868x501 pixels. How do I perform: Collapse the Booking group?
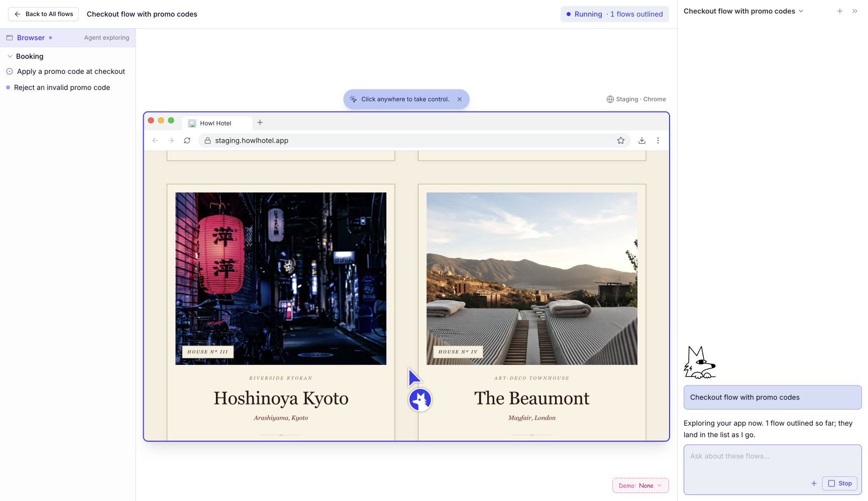point(10,56)
